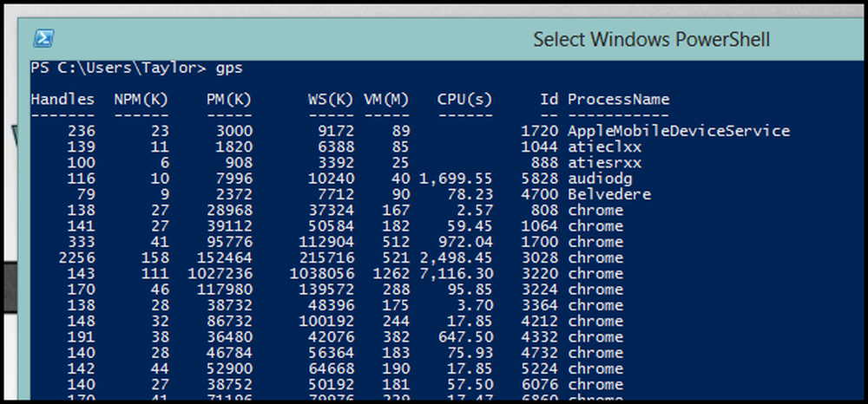
Task: Click process Id 1720
Action: pyautogui.click(x=540, y=131)
